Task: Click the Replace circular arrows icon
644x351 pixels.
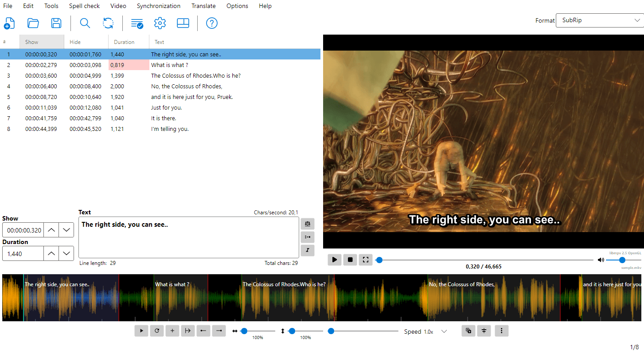Action: (108, 24)
